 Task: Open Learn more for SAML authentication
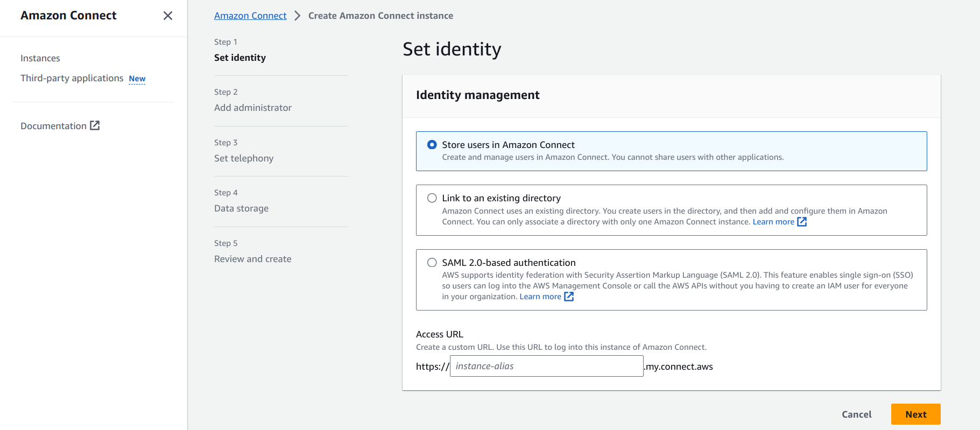pyautogui.click(x=540, y=297)
